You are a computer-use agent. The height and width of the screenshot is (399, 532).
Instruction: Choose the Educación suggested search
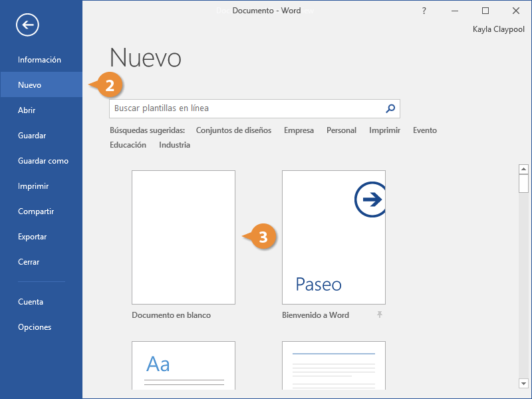click(x=128, y=145)
